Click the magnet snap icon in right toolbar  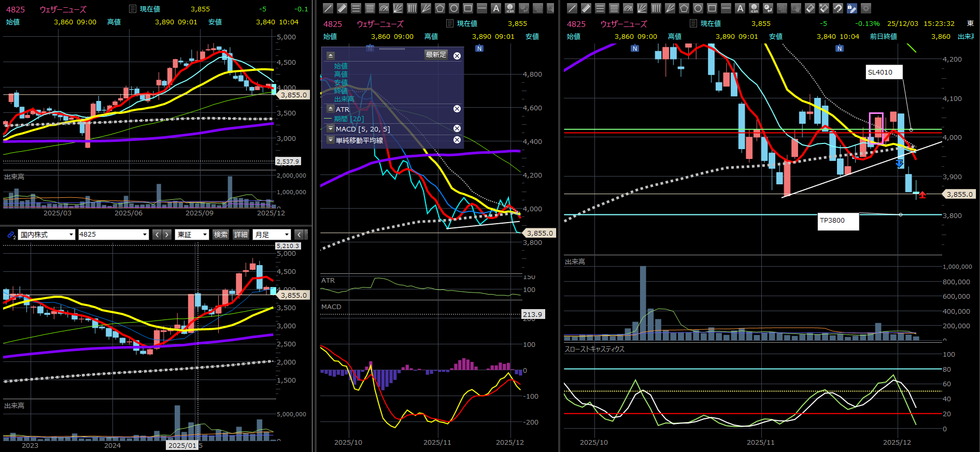click(837, 8)
